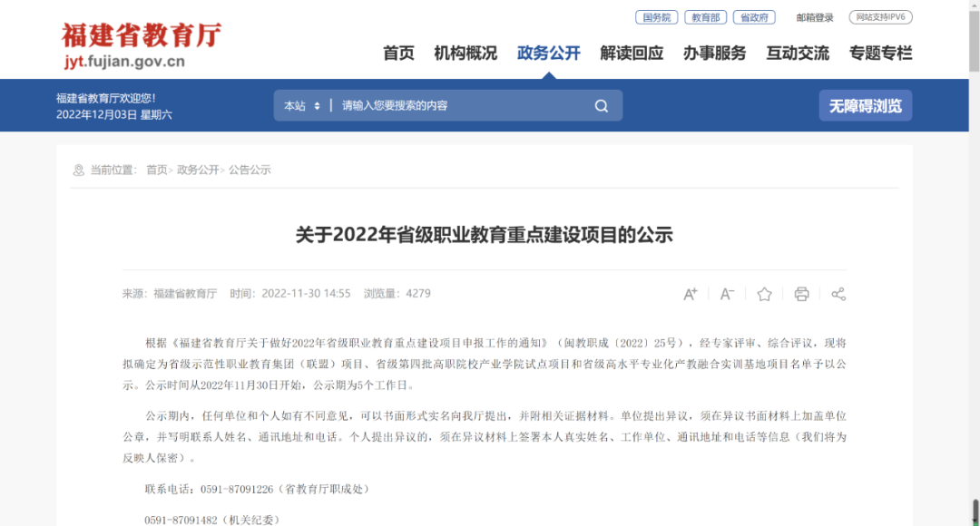Click the date 2022年12月03日 星期六

pos(113,115)
